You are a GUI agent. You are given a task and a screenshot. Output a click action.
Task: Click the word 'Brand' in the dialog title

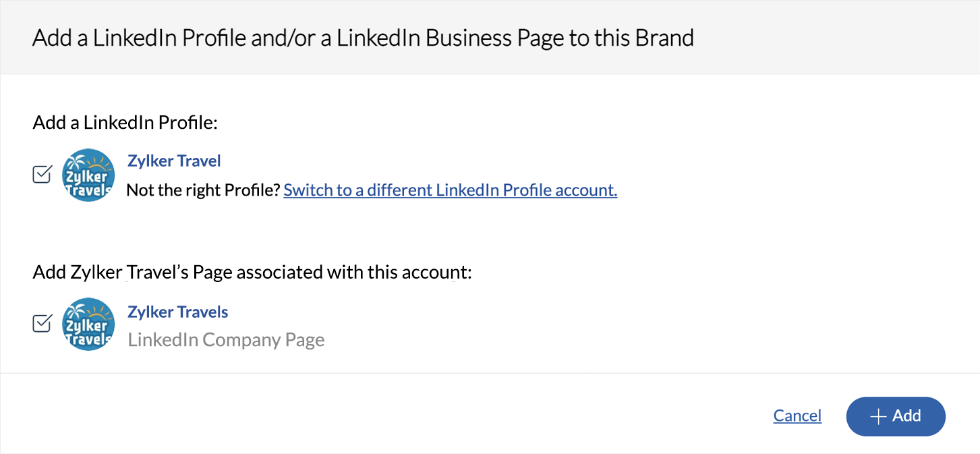pyautogui.click(x=664, y=38)
